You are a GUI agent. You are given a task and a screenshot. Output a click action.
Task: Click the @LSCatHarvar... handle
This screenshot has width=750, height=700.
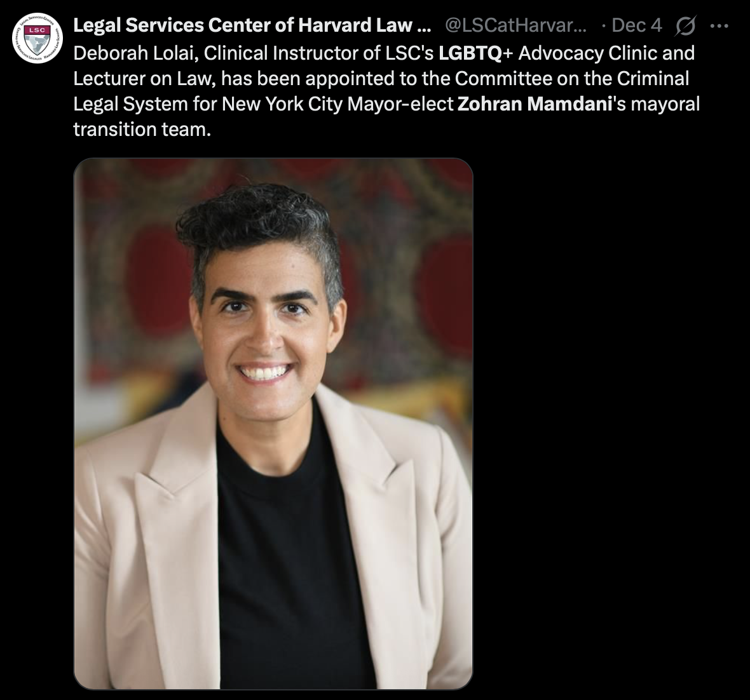click(x=515, y=25)
